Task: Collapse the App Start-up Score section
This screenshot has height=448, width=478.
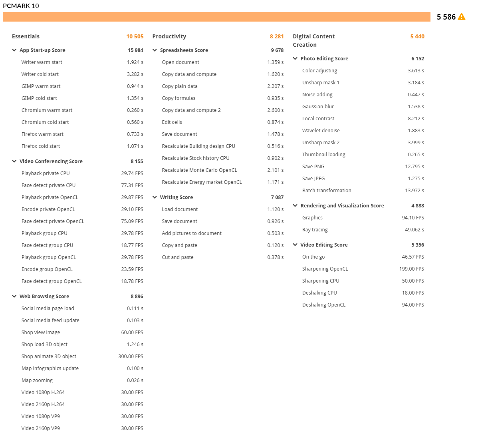Action: tap(14, 50)
